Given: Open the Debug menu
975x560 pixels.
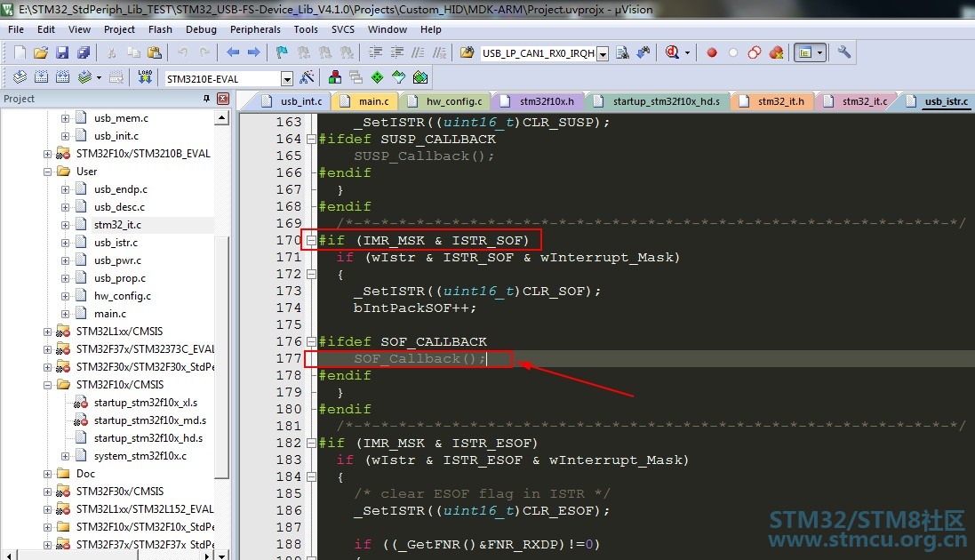Looking at the screenshot, I should click(x=202, y=29).
